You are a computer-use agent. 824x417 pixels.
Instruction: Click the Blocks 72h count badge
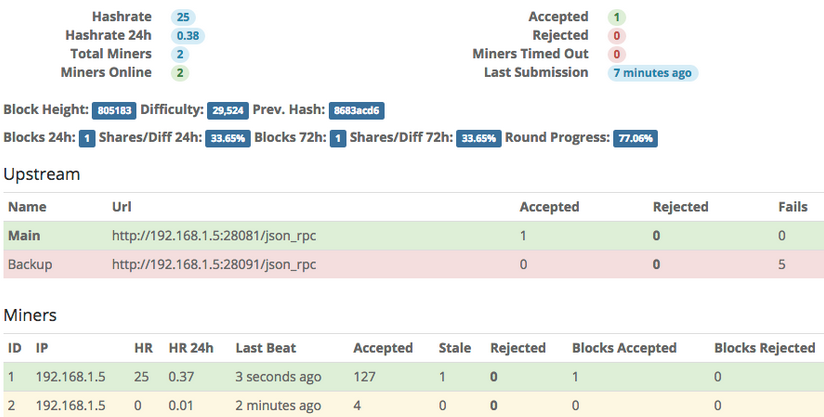click(338, 138)
